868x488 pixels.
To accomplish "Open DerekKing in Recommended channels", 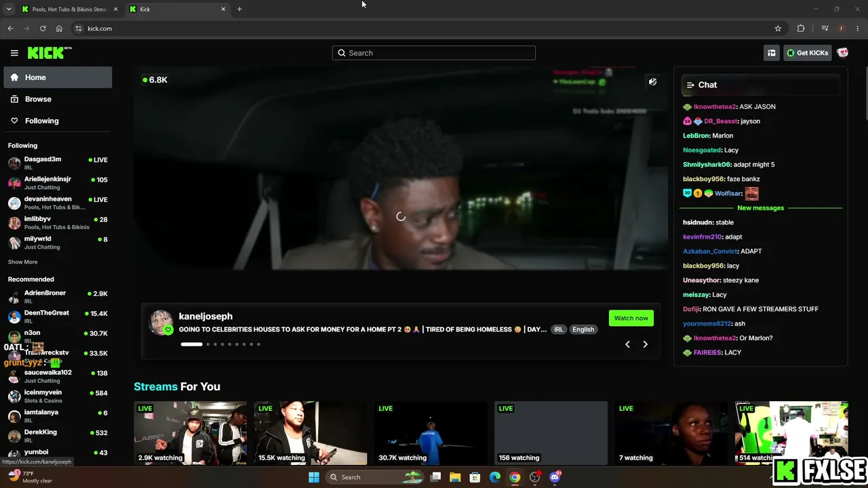I will pos(58,435).
